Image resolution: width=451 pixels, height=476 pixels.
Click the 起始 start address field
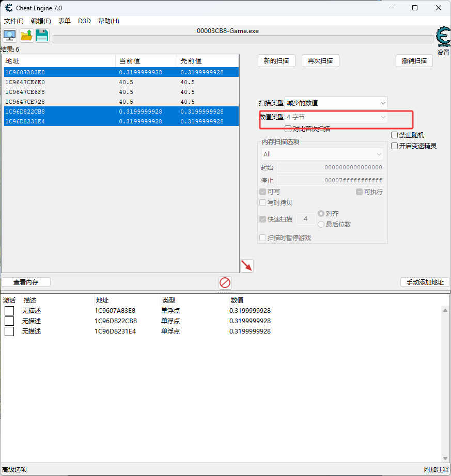click(x=330, y=167)
